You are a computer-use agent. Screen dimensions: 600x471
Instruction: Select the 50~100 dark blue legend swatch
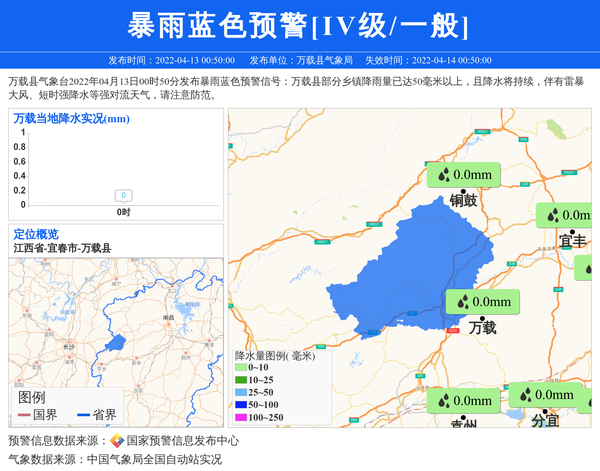[241, 405]
